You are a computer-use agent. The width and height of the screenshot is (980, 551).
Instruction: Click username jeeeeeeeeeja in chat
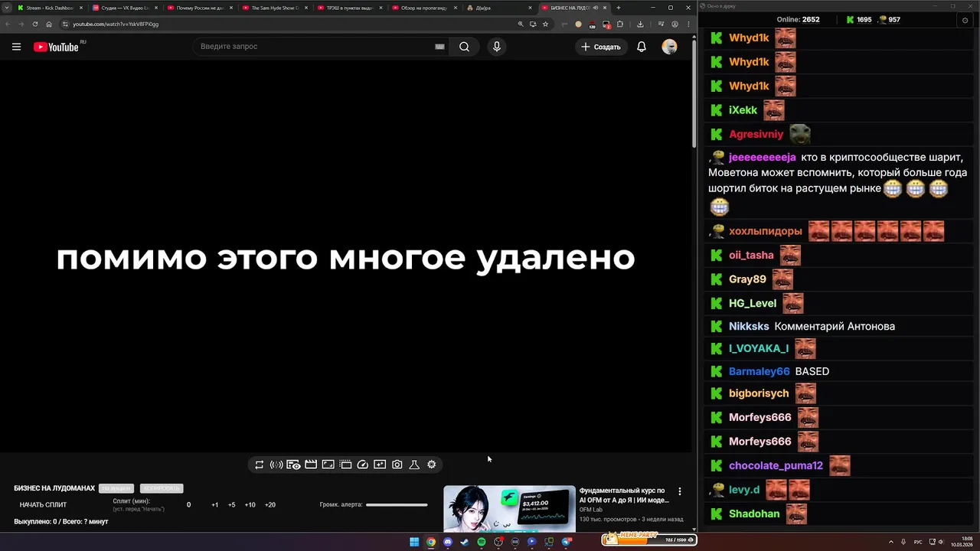[763, 158]
